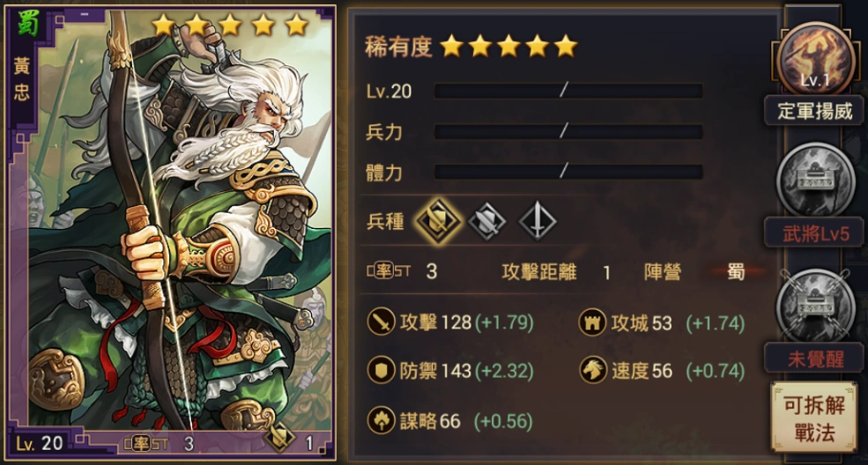Tap the 攻城 castle stat icon
Image resolution: width=868 pixels, height=465 pixels.
pos(592,322)
